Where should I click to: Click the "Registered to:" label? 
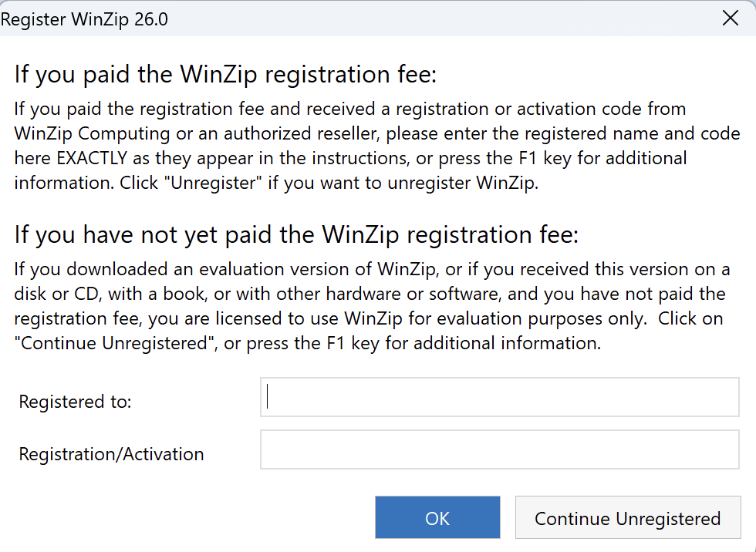click(x=75, y=402)
